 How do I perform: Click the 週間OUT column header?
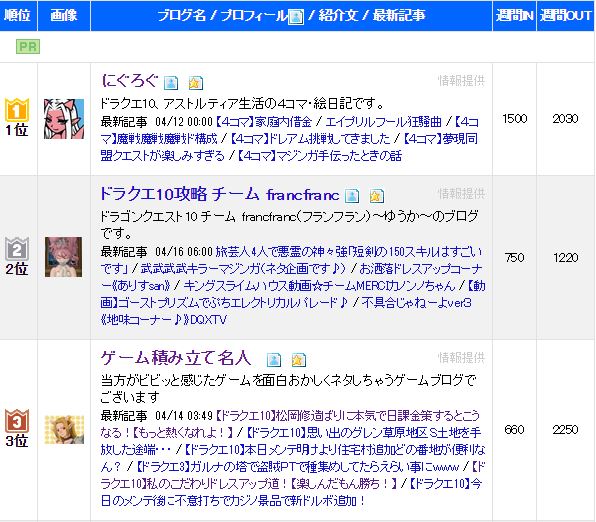click(565, 16)
